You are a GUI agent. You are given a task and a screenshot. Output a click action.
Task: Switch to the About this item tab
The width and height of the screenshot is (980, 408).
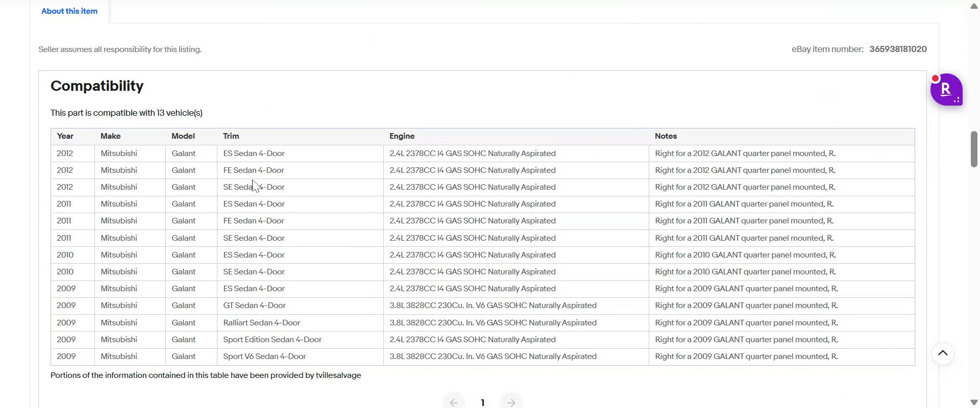coord(69,11)
